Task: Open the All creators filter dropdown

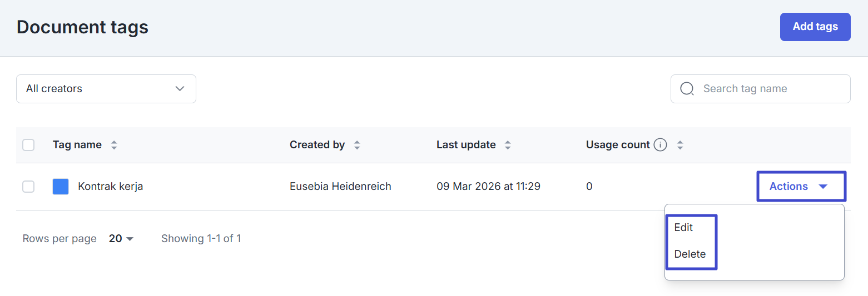Action: tap(106, 89)
